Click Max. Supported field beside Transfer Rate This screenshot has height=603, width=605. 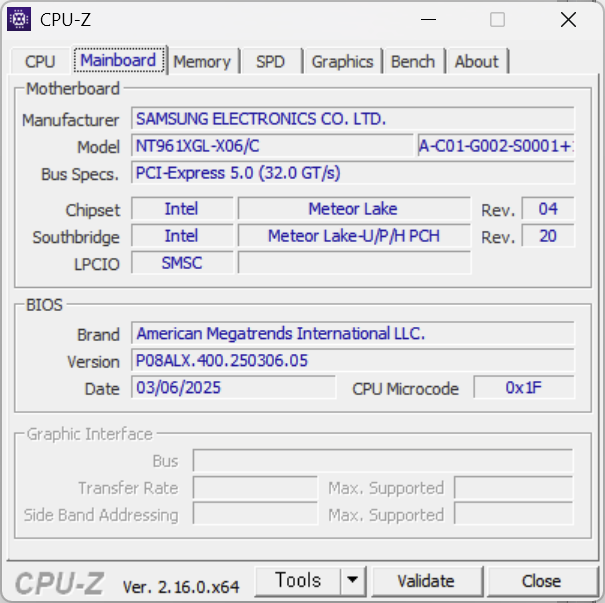click(514, 488)
